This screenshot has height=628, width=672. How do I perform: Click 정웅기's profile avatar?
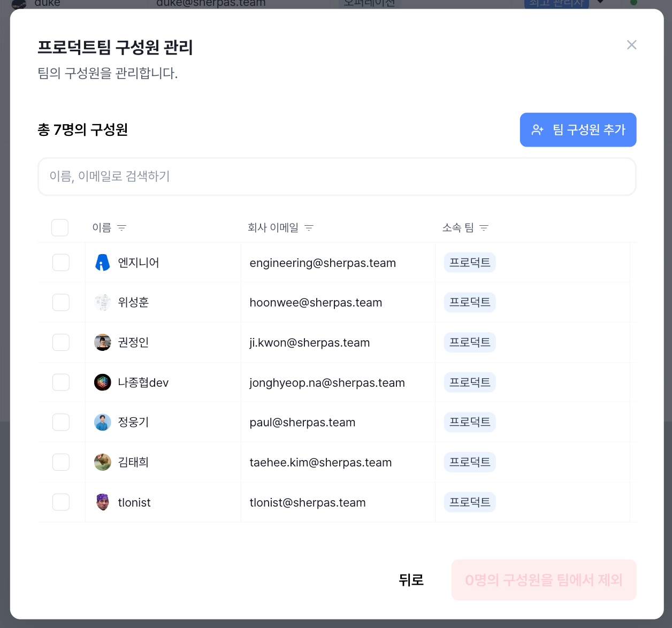pos(103,422)
